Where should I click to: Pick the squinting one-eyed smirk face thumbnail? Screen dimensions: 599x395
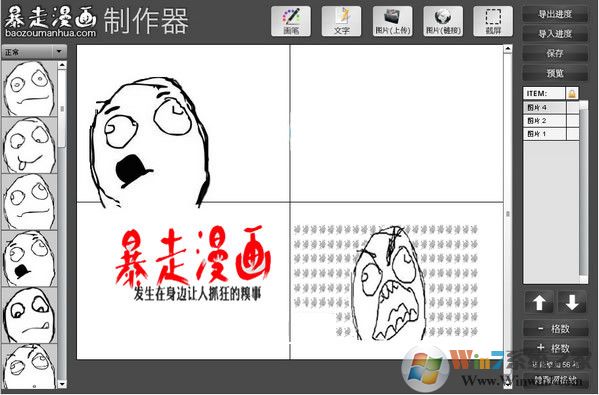(x=29, y=316)
